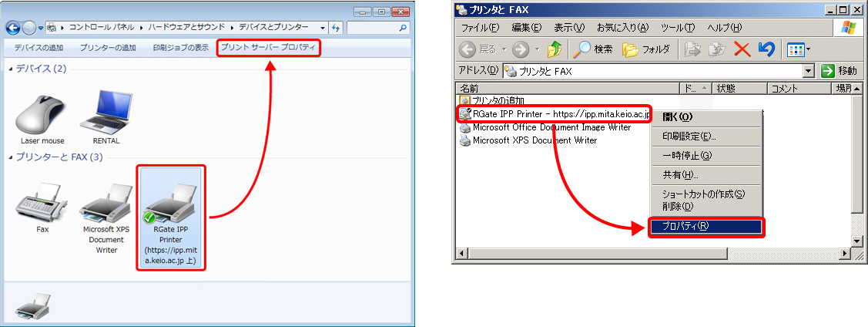This screenshot has height=327, width=868.
Task: Click the 名前 column header
Action: click(x=566, y=89)
